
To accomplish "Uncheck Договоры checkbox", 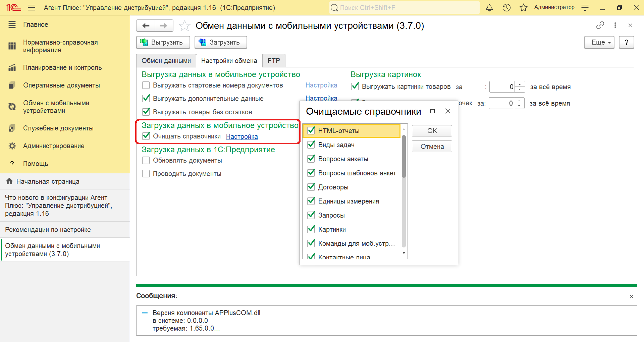I will (311, 187).
